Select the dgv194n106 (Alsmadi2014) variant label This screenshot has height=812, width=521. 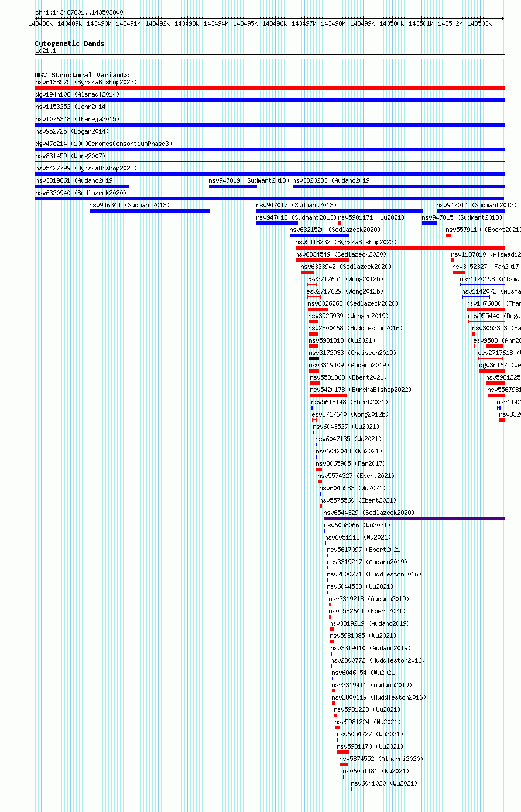(77, 94)
